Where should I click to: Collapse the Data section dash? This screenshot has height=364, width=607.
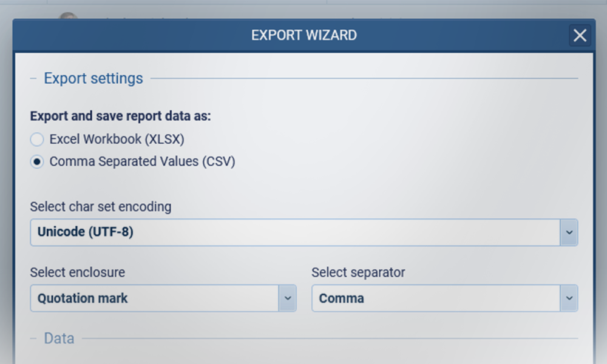pos(33,339)
